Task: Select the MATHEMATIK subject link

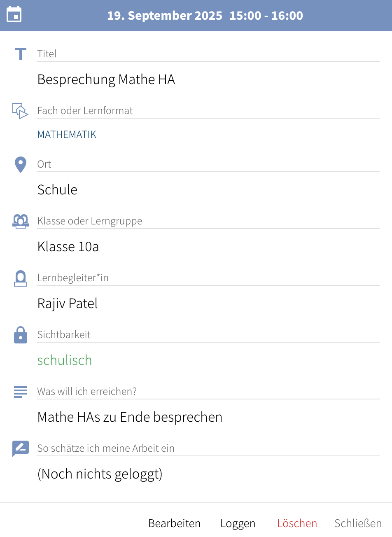Action: pos(67,135)
